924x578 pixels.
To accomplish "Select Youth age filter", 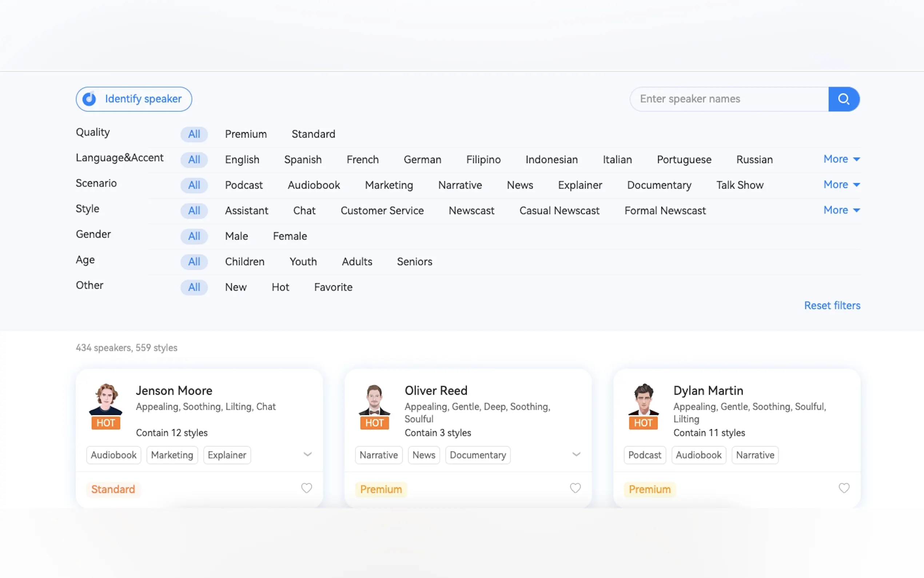I will 303,262.
